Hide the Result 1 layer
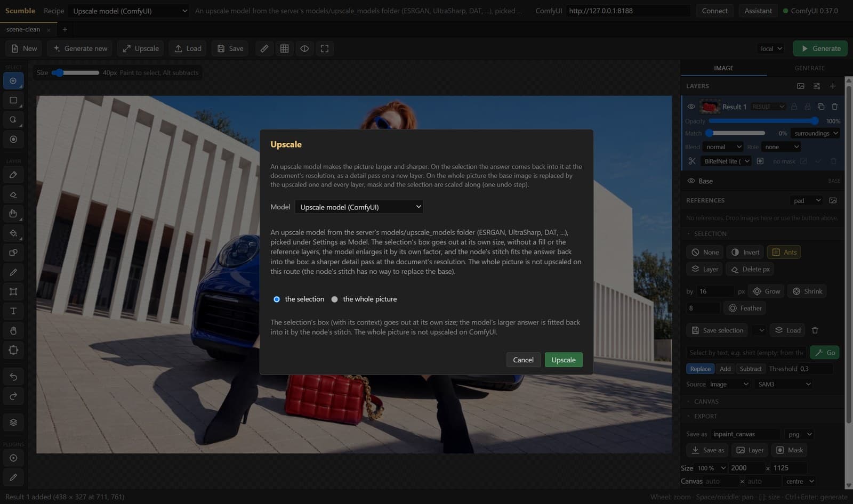 tap(691, 107)
